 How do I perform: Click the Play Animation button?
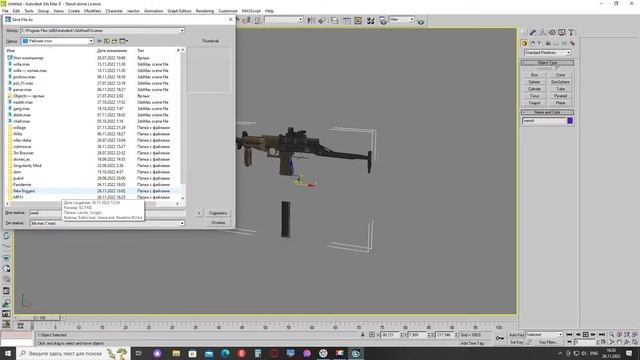point(586,335)
